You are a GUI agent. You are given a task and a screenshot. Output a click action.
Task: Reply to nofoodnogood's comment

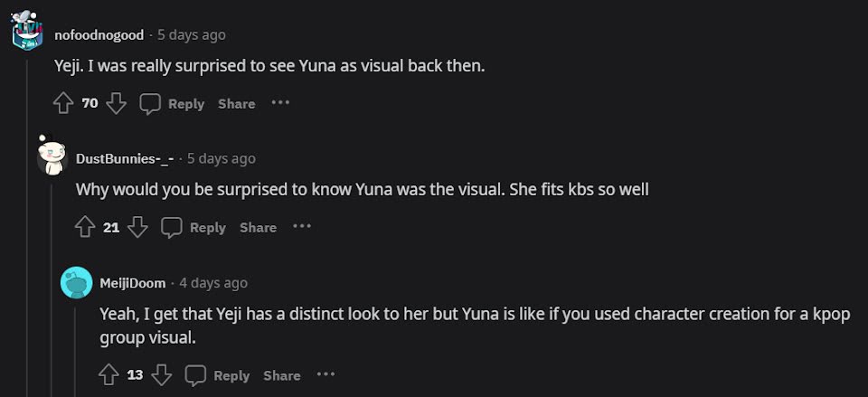click(x=173, y=104)
